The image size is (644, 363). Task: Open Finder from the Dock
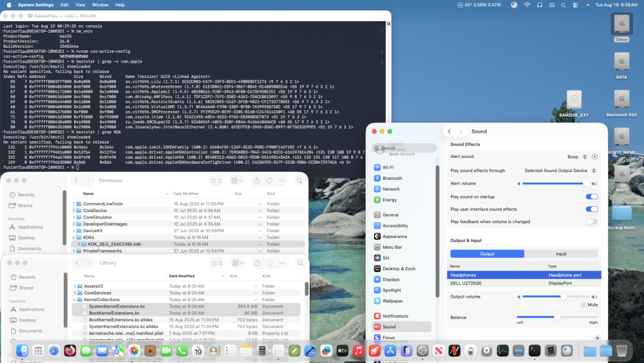[x=22, y=351]
